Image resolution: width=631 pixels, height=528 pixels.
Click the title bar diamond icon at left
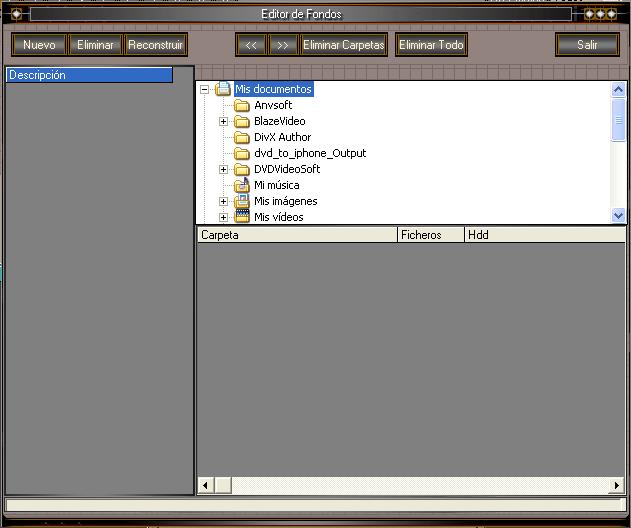click(x=16, y=14)
